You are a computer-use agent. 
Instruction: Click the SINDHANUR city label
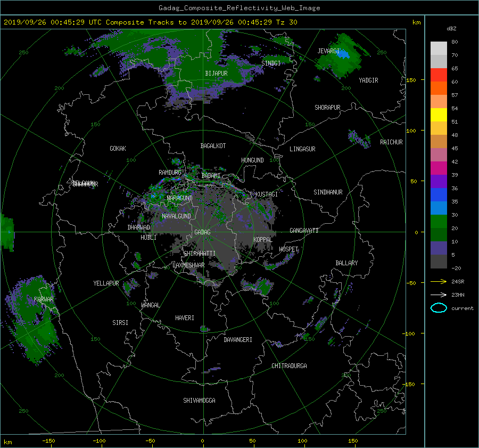(328, 192)
